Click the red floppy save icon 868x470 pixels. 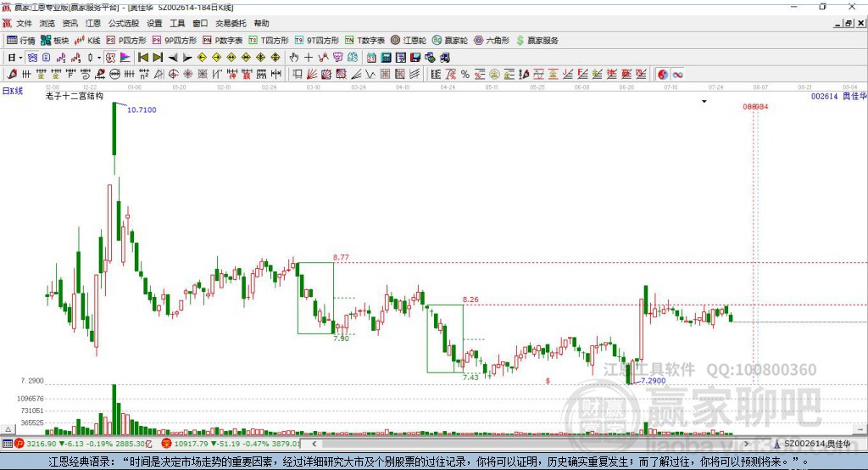pyautogui.click(x=415, y=58)
